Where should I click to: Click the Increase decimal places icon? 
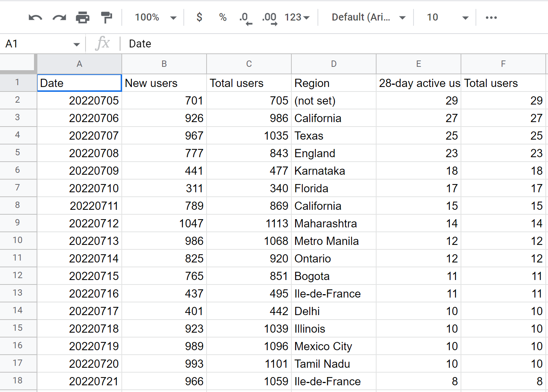269,18
